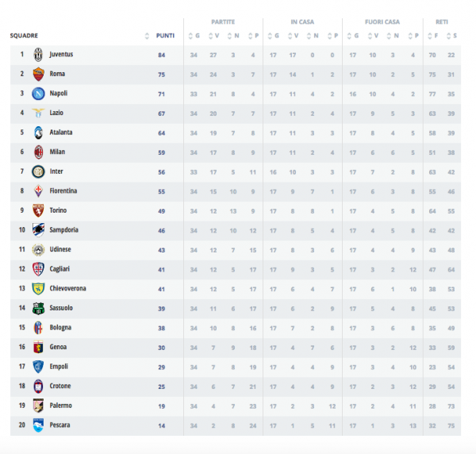Click the SQUADRE column header
The height and width of the screenshot is (454, 476).
pyautogui.click(x=24, y=36)
